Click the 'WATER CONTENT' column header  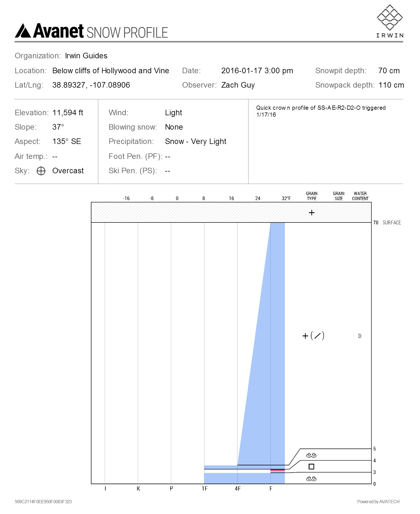tap(360, 196)
